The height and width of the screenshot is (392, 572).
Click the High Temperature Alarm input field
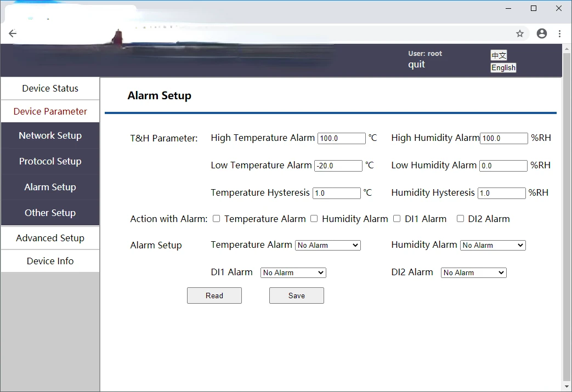point(341,138)
